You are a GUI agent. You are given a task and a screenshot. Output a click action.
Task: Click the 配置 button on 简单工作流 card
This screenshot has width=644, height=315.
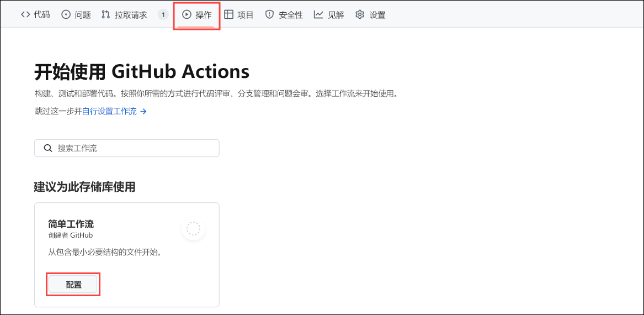tap(73, 285)
